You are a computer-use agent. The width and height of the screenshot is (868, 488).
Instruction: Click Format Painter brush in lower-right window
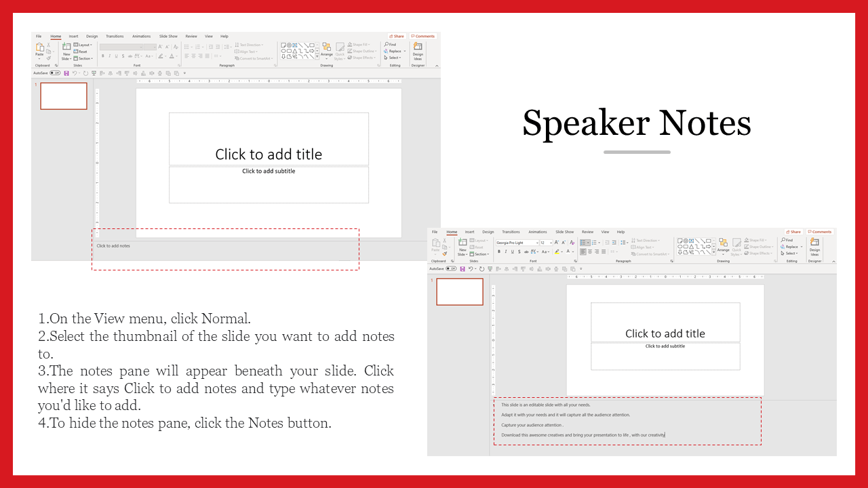(445, 253)
